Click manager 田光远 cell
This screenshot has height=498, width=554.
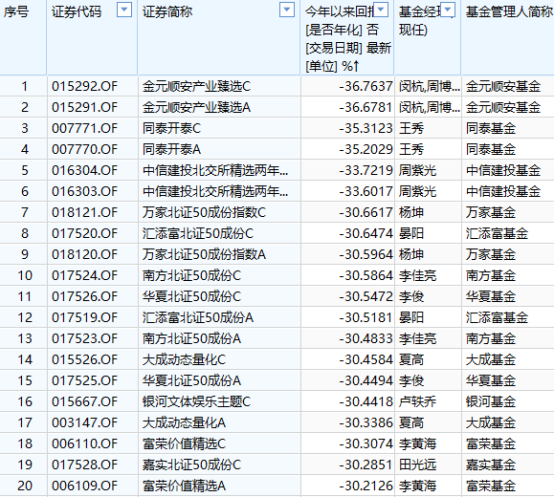[x=418, y=464]
